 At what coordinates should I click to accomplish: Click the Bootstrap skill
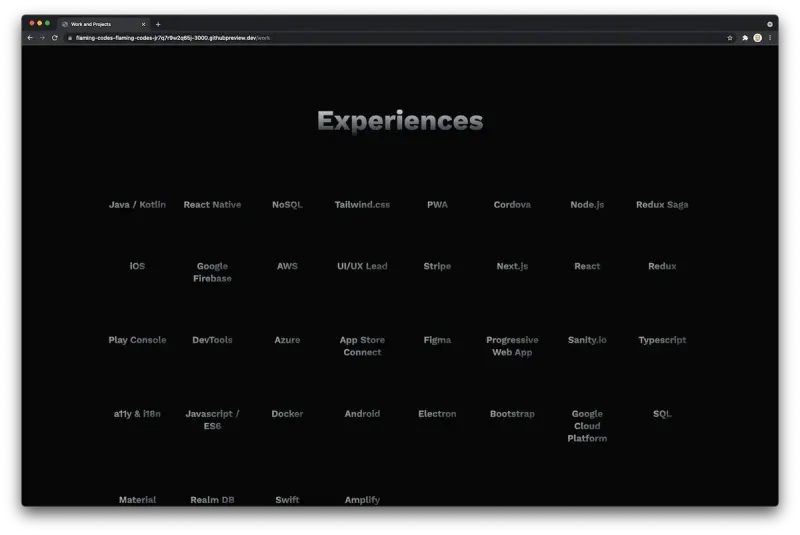(x=512, y=414)
